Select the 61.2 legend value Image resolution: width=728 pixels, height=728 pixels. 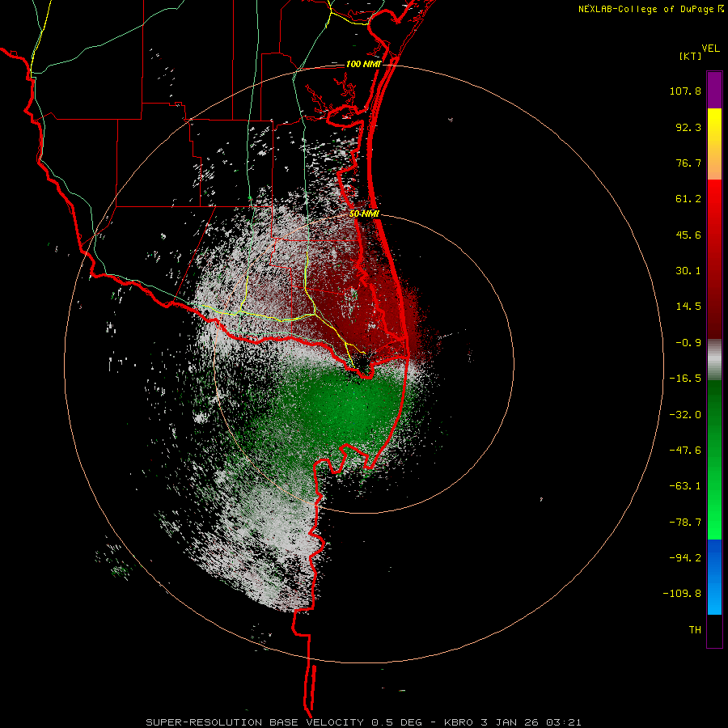(688, 199)
